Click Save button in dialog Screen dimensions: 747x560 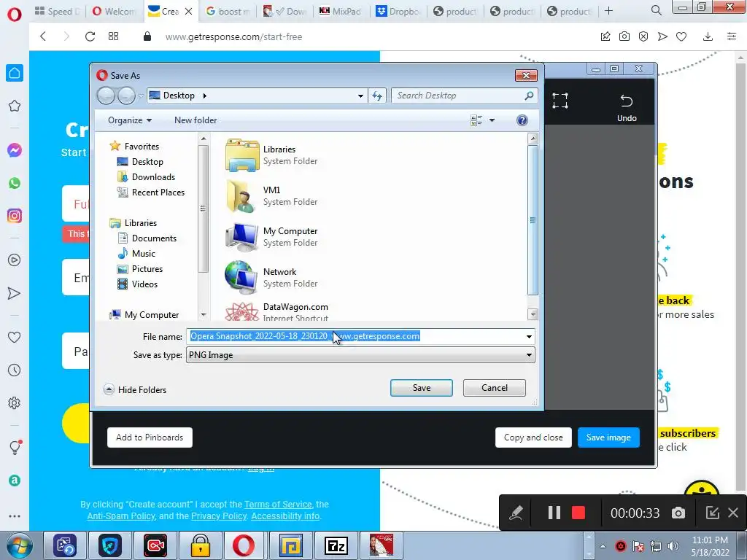pos(421,388)
